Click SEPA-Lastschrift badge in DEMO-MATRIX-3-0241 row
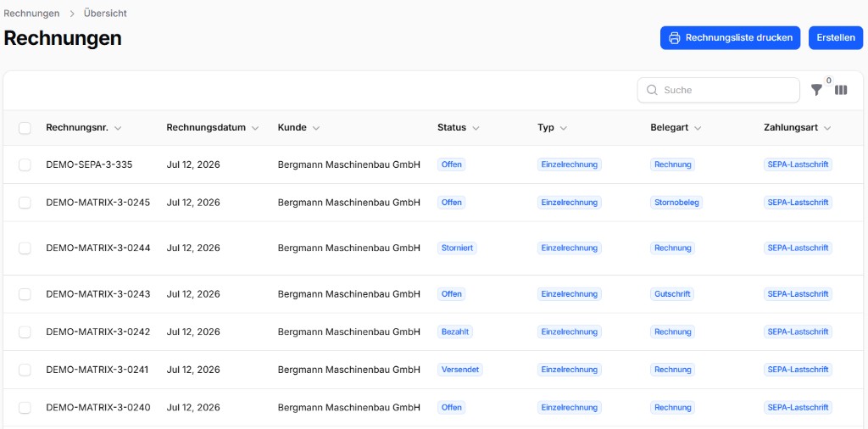The height and width of the screenshot is (429, 868). tap(798, 370)
